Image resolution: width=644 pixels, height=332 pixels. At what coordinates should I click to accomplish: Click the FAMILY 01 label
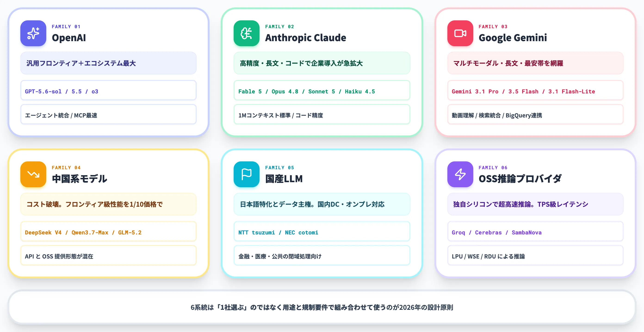pos(66,27)
